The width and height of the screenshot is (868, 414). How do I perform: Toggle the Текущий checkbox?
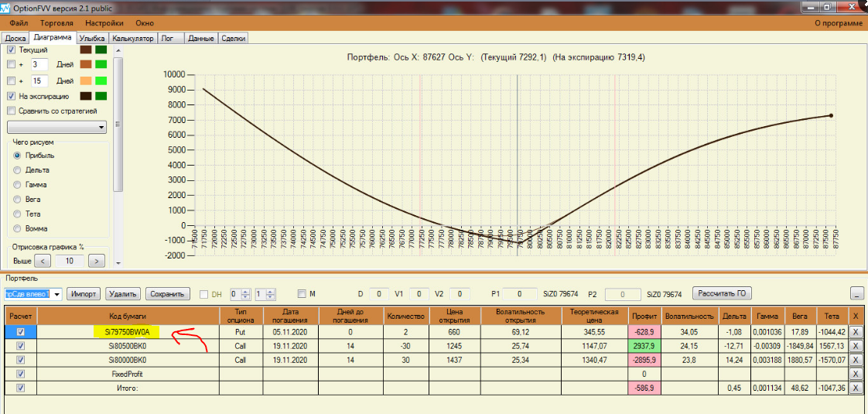(x=11, y=50)
